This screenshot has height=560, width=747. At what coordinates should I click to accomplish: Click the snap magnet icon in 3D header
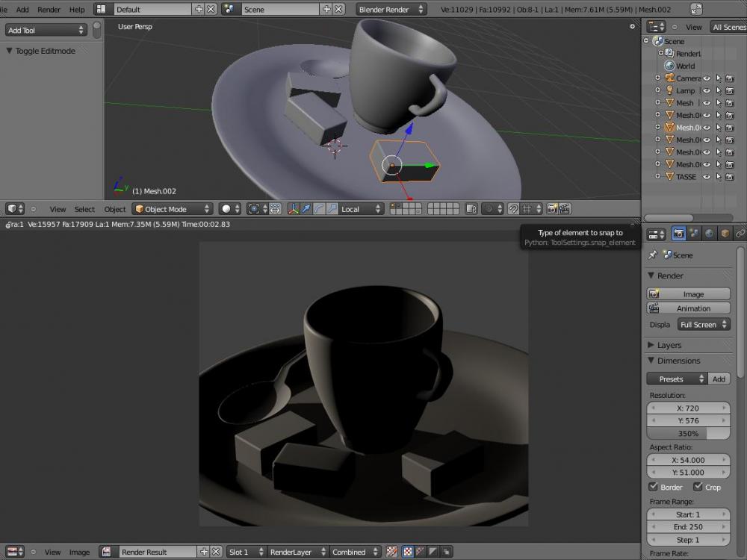[x=513, y=209]
